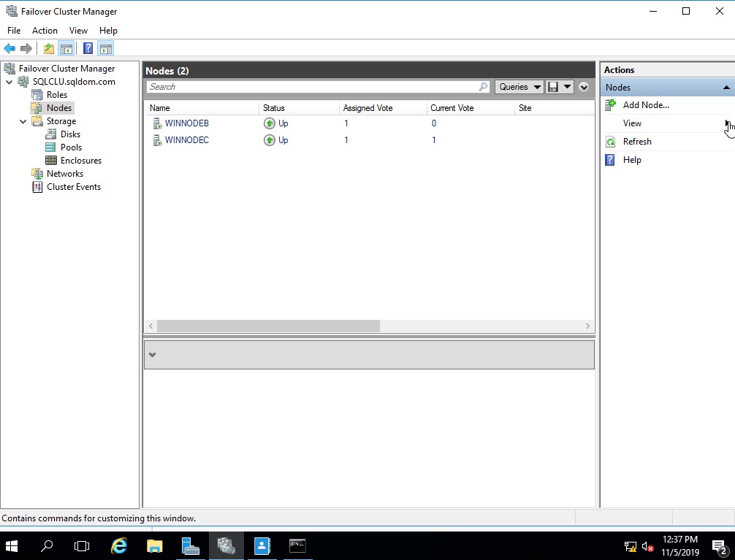Click the save query floppy disk icon
This screenshot has width=735, height=560.
[x=553, y=87]
